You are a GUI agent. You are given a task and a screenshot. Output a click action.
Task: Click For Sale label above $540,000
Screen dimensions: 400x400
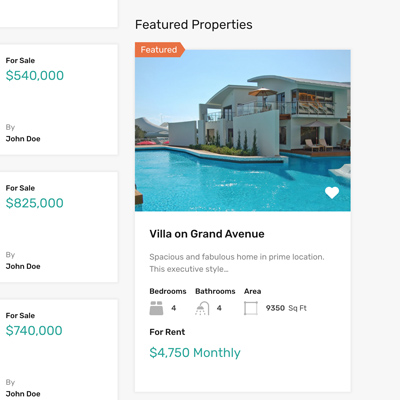[x=20, y=60]
